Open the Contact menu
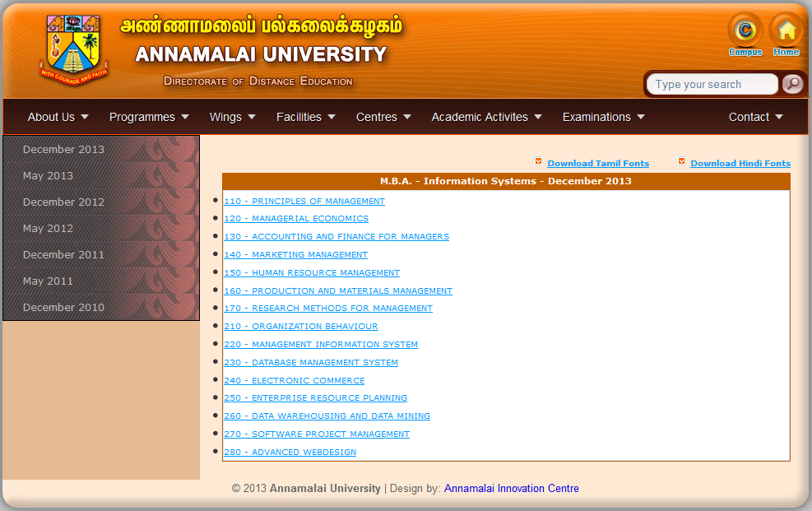The width and height of the screenshot is (812, 511). coord(749,117)
